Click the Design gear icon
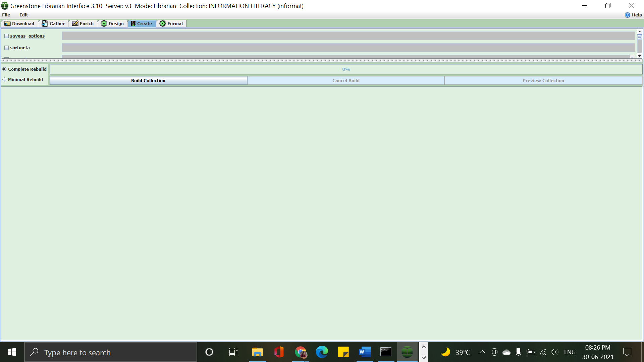 pos(104,23)
